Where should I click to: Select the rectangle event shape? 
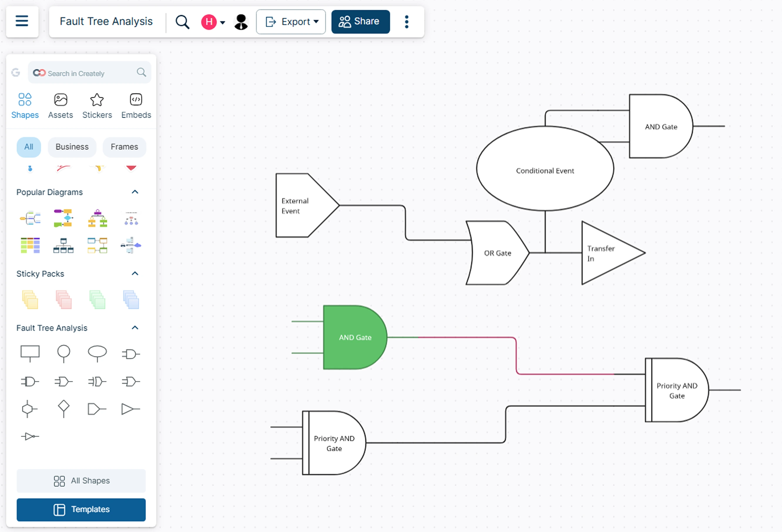[30, 354]
